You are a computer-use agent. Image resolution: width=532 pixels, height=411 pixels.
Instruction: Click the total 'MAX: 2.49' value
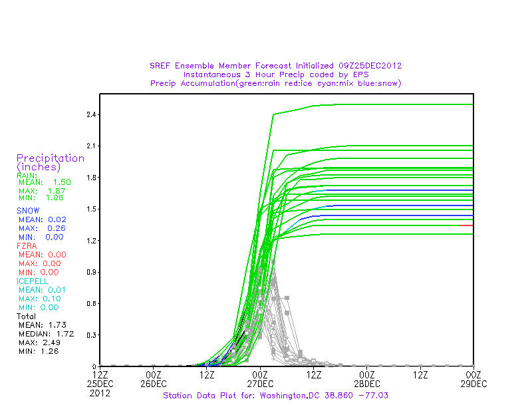click(x=40, y=342)
